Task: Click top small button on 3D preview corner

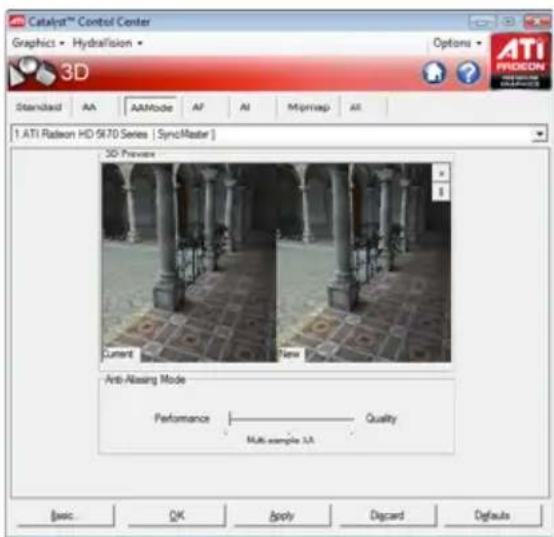Action: pos(441,173)
